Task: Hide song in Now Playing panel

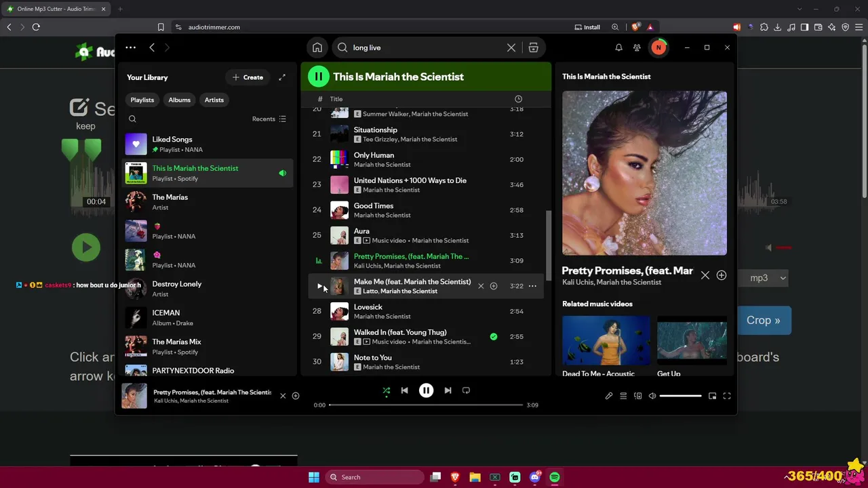Action: (x=705, y=275)
